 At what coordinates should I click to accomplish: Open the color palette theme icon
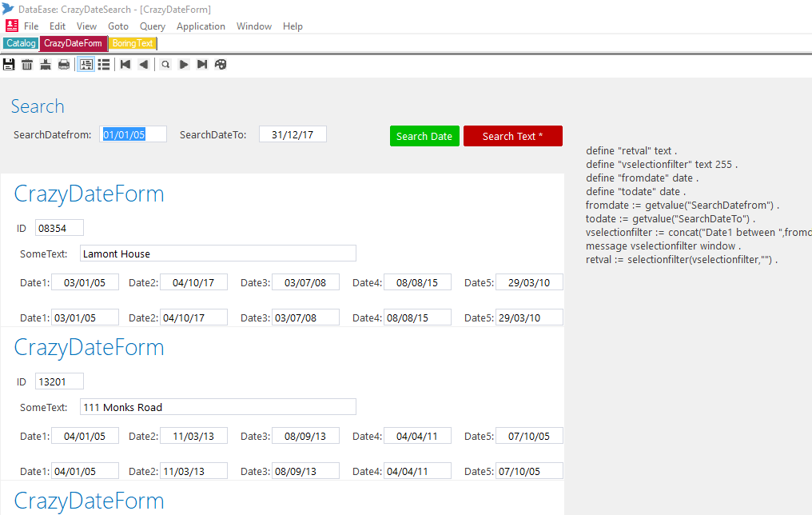point(221,64)
